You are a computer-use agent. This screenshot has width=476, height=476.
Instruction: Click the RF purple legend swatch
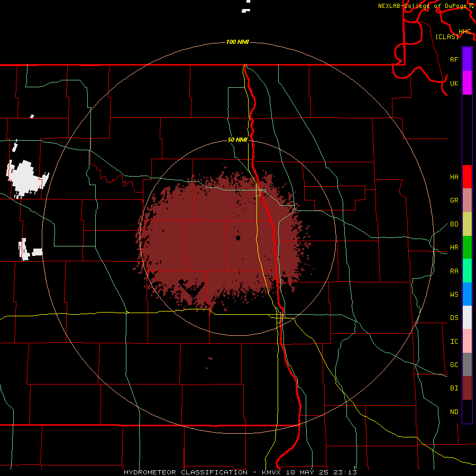[467, 59]
